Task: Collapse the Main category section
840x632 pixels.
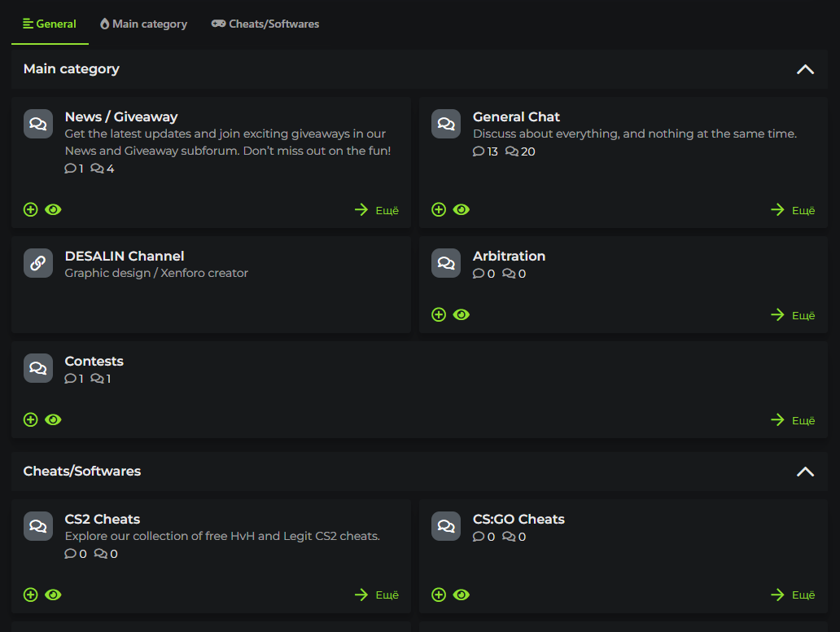Action: [x=805, y=69]
